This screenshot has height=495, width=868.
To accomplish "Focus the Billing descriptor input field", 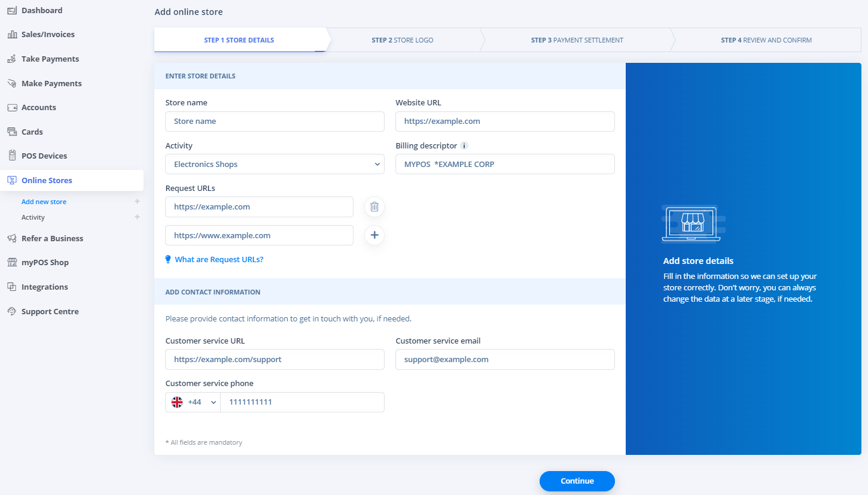I will pyautogui.click(x=505, y=165).
